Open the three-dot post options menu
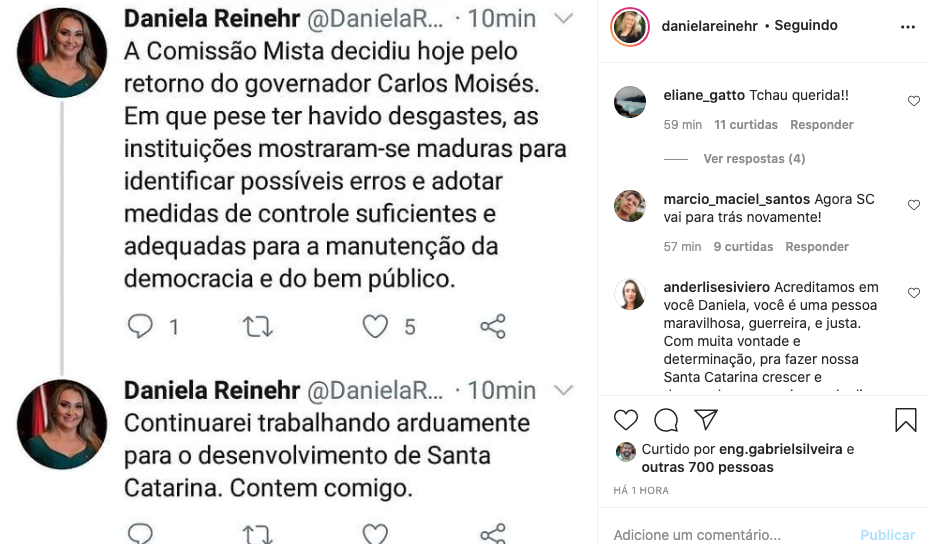 point(908,27)
